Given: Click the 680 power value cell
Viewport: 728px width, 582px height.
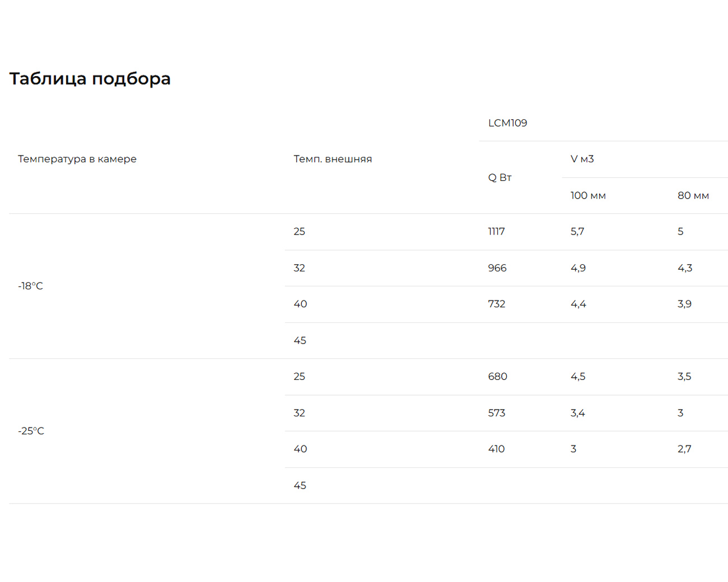Looking at the screenshot, I should tap(497, 377).
